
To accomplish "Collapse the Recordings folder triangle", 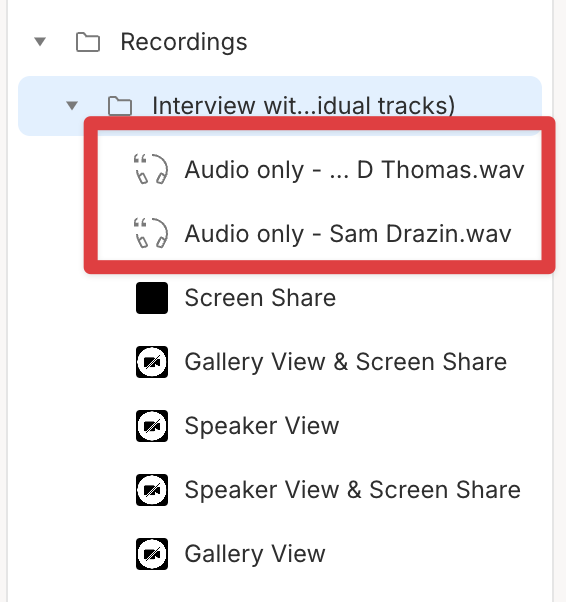I will coord(40,41).
